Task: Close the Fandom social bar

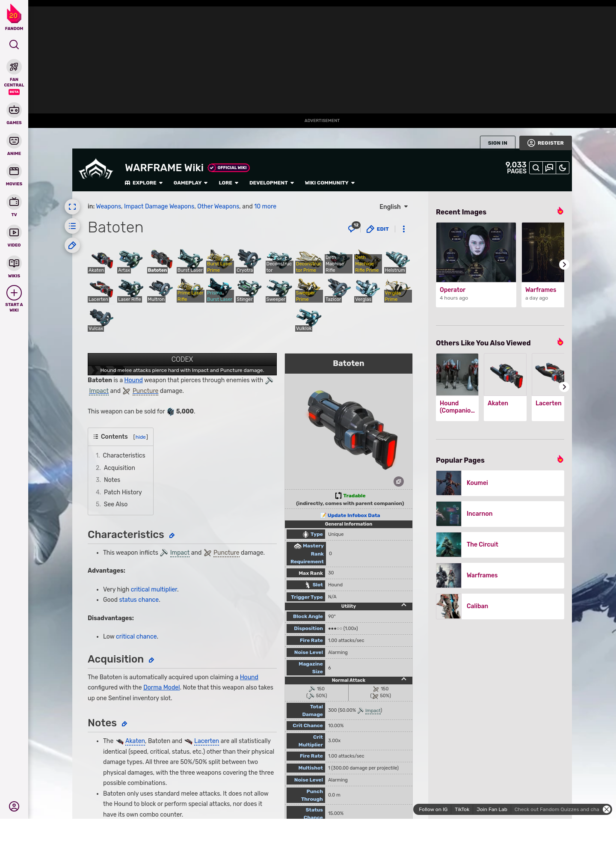Action: pos(607,809)
